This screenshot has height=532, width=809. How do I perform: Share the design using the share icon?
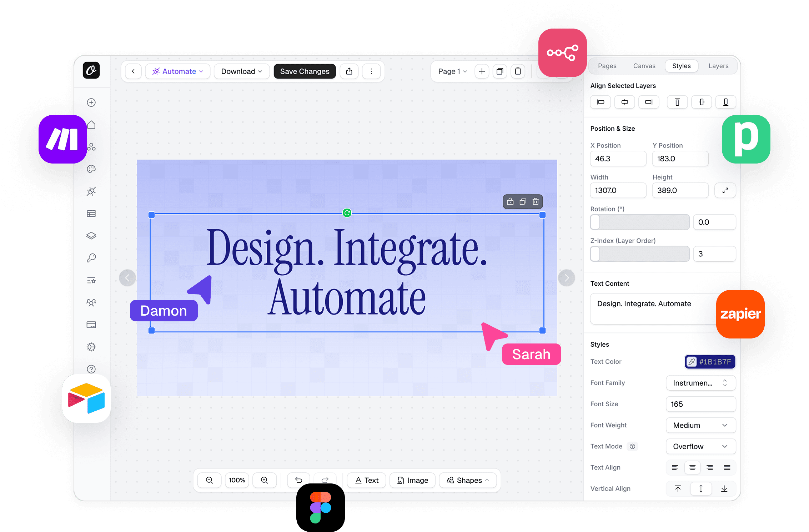(x=349, y=71)
